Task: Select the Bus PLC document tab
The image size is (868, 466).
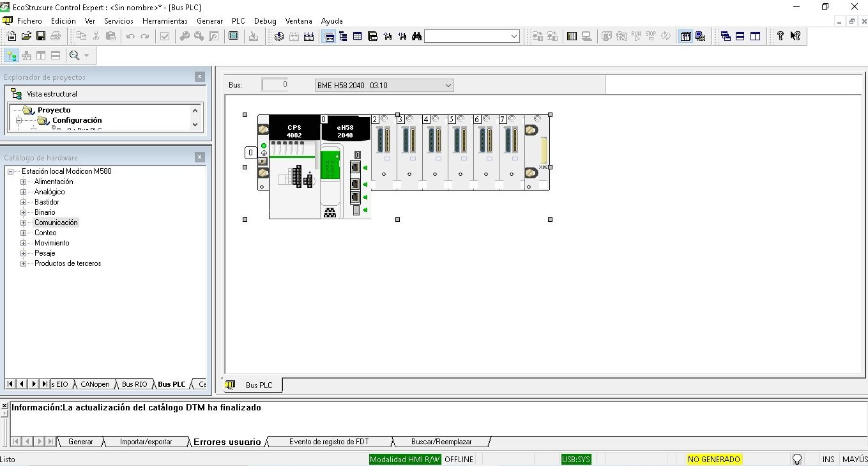Action: point(252,385)
